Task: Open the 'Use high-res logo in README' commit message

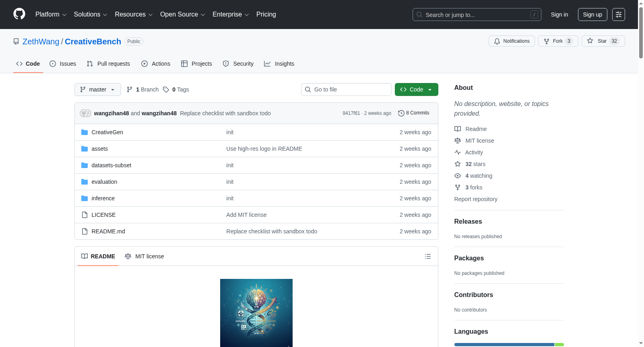Action: pos(264,149)
